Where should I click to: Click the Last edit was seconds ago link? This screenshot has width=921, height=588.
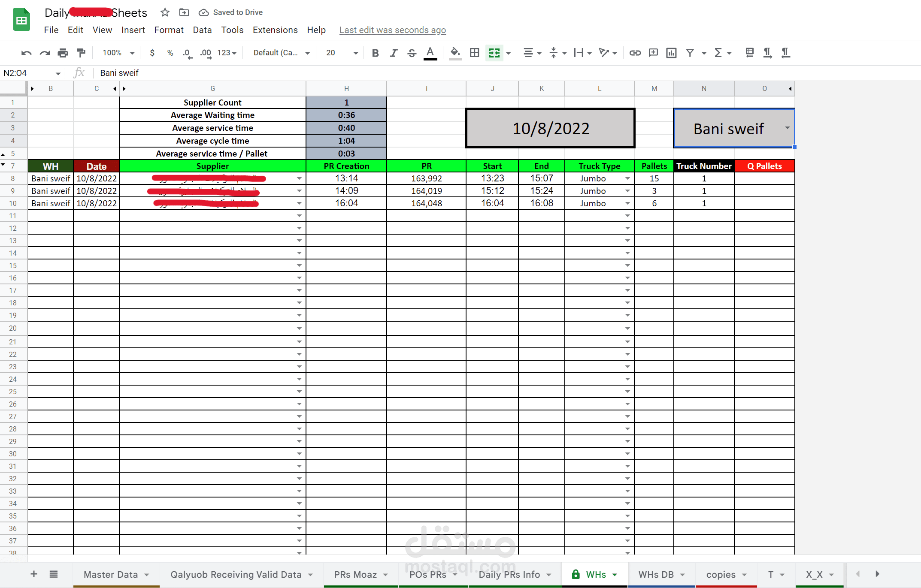[x=392, y=30]
